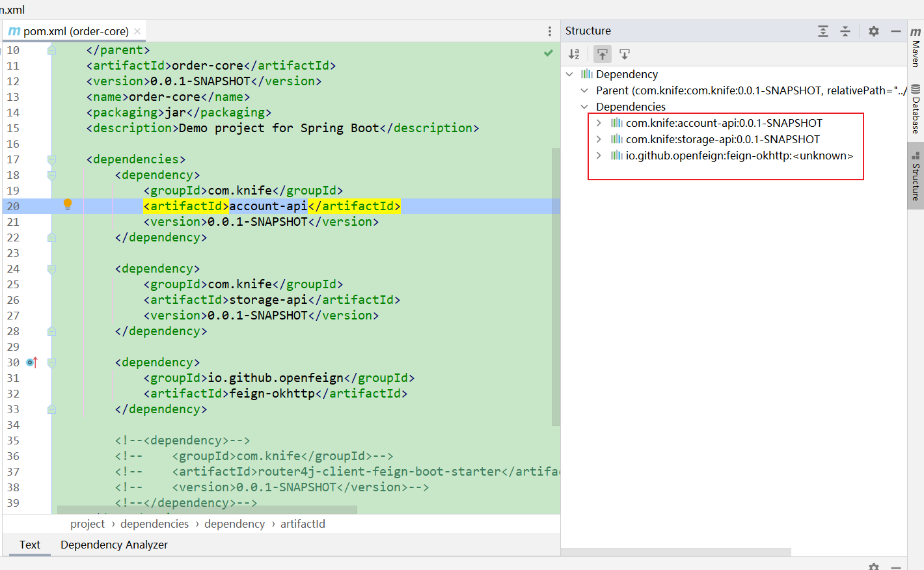Click the dependencies breadcrumb link
924x570 pixels.
tap(154, 523)
